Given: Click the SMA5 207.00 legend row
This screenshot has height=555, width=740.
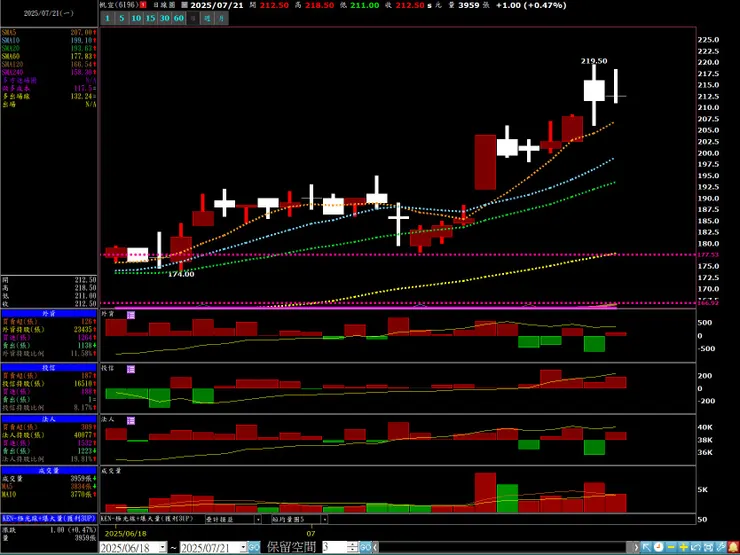Looking at the screenshot, I should click(49, 32).
